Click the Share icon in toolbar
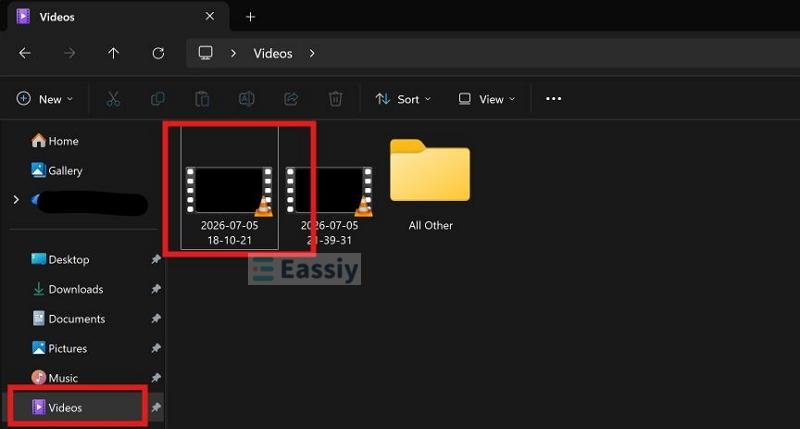800x429 pixels. [291, 99]
